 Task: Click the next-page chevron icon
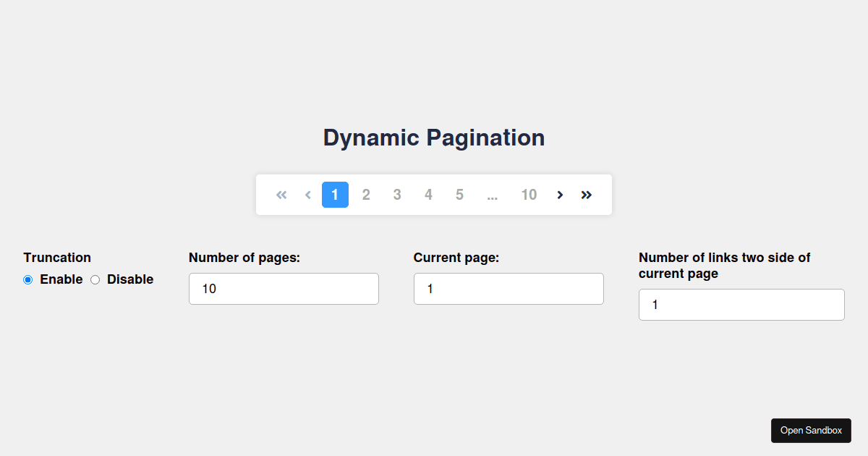[x=560, y=194]
